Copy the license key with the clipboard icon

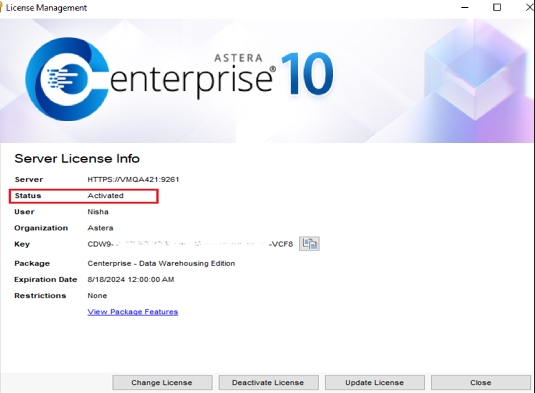(309, 244)
